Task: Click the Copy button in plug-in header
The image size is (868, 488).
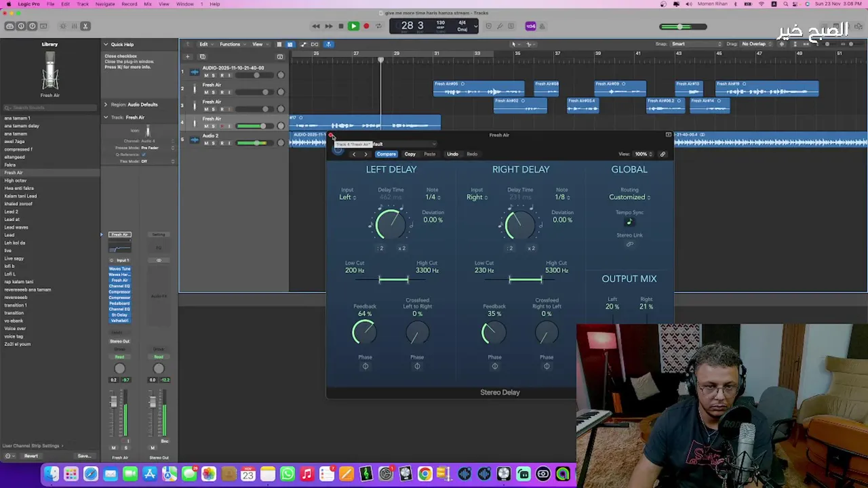Action: coord(410,154)
